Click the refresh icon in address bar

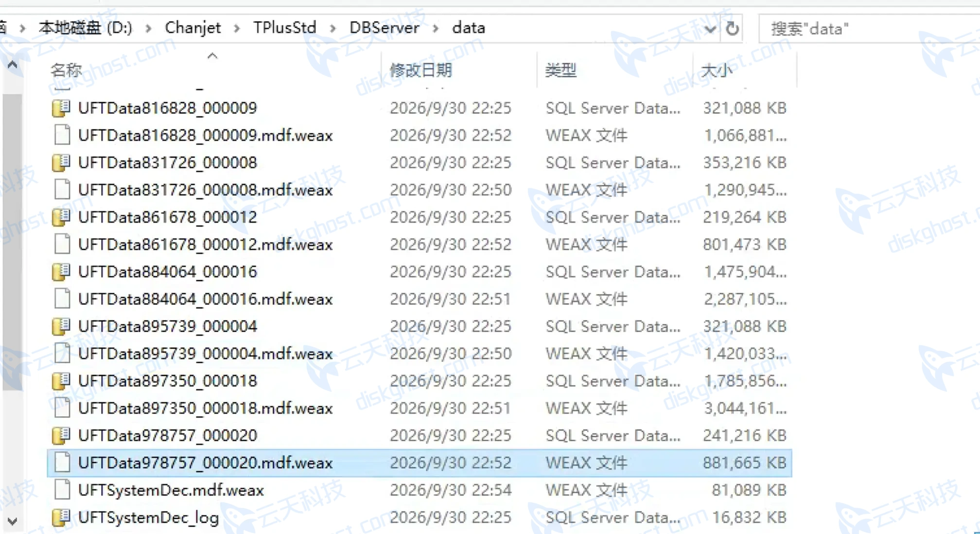point(733,29)
